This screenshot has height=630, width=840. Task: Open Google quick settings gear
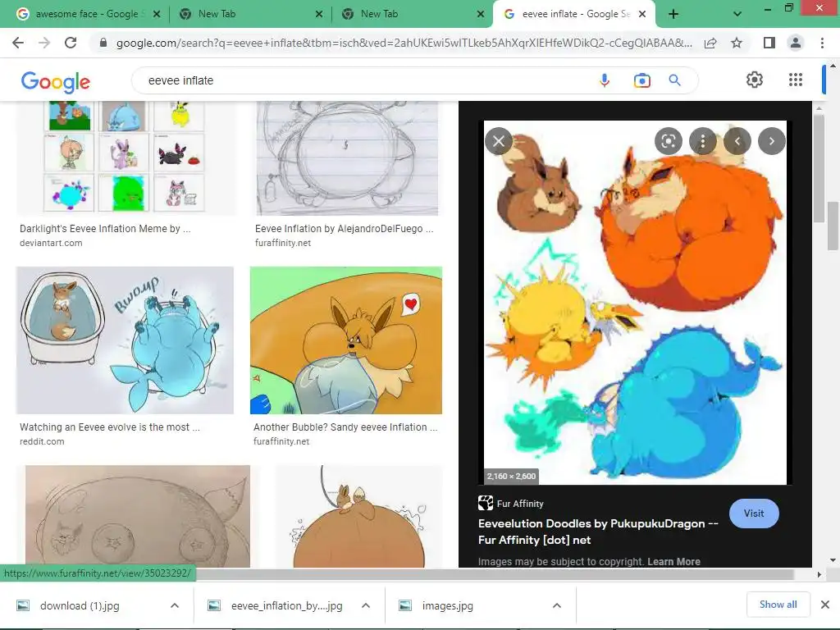click(755, 80)
